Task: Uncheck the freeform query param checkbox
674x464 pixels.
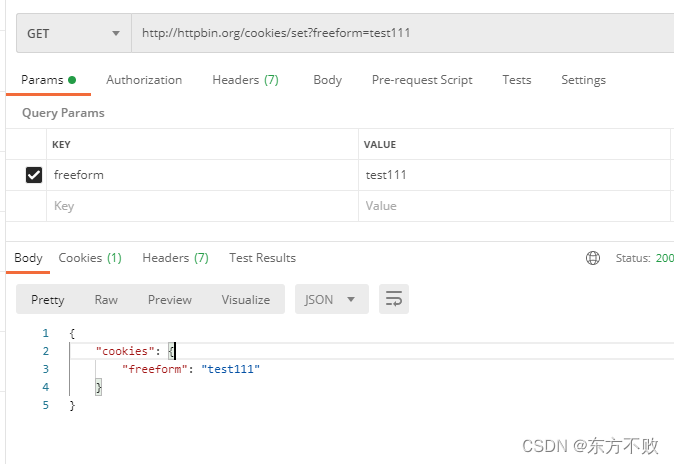Action: pyautogui.click(x=34, y=175)
